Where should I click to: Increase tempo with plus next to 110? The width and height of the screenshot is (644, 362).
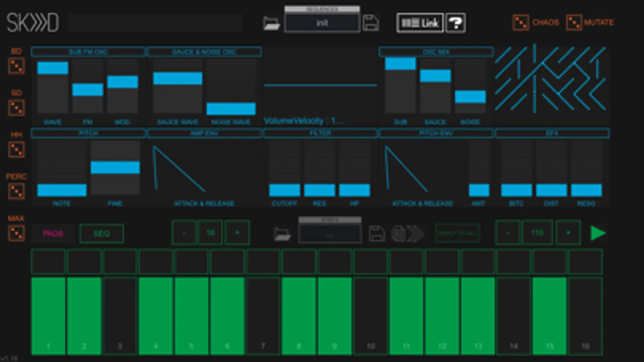coord(568,233)
